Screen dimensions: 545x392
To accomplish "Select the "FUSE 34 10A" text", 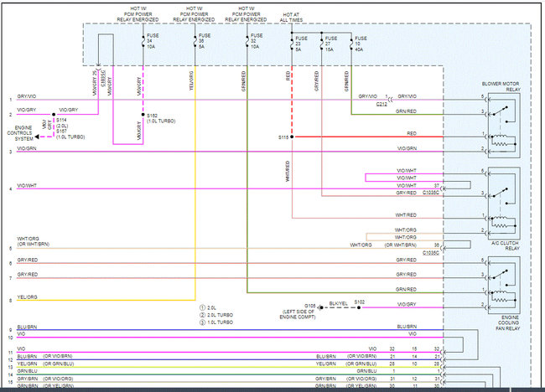I will click(x=153, y=41).
